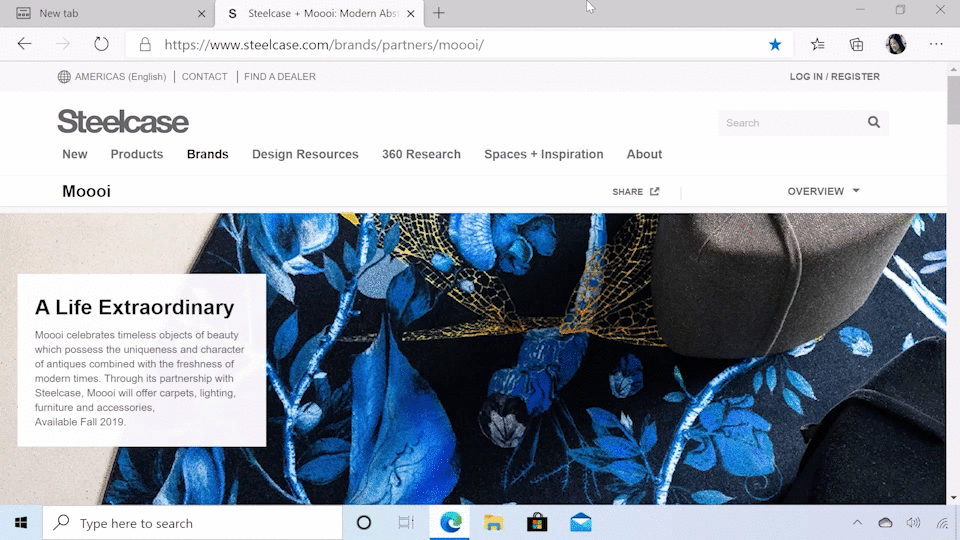Open the favorites list icon
This screenshot has height=540, width=960.
(x=818, y=44)
